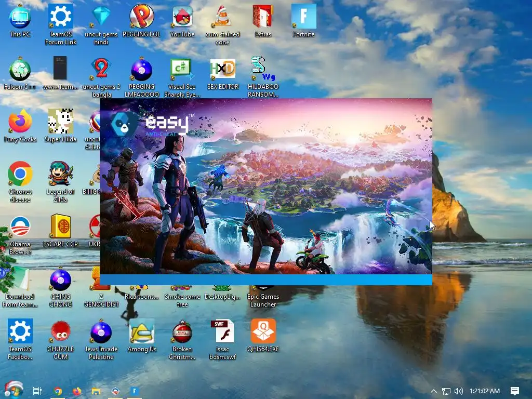The image size is (532, 399).
Task: Launch the Among Us desktop icon
Action: click(x=142, y=336)
